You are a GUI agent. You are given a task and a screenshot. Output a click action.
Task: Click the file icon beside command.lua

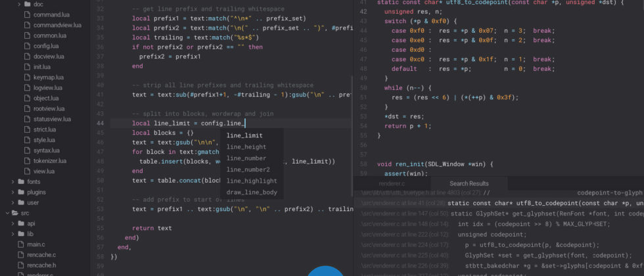coord(27,14)
